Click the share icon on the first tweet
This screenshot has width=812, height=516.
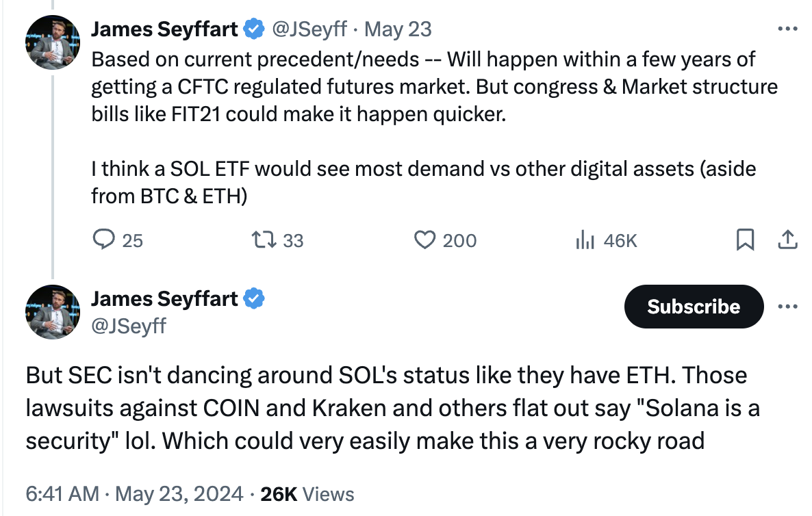787,240
